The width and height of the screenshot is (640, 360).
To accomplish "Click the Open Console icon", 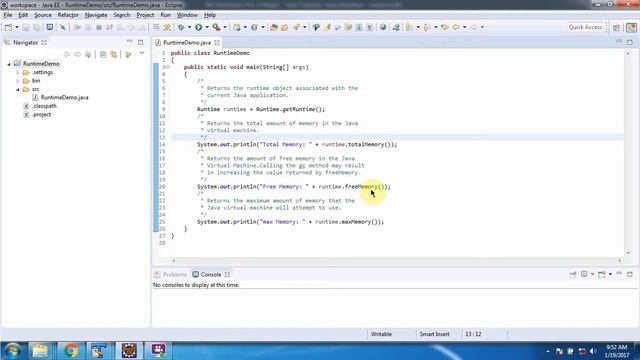I will (602, 274).
